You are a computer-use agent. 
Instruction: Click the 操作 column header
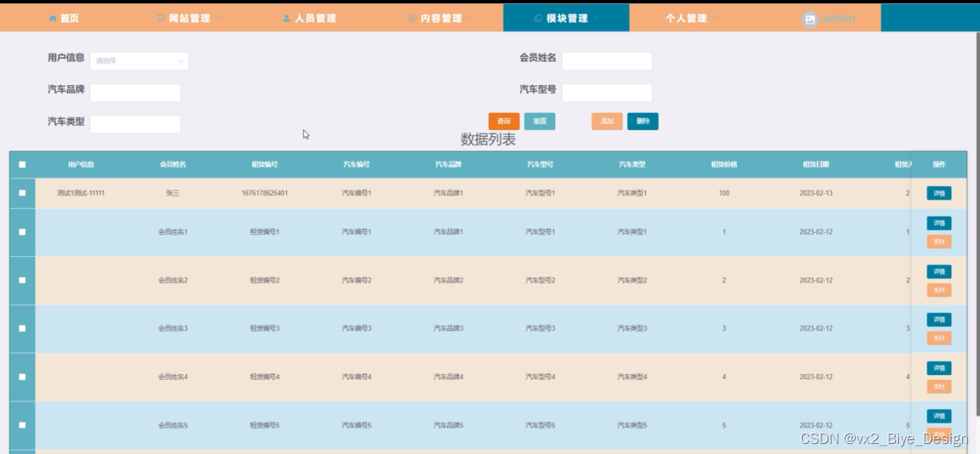(939, 165)
